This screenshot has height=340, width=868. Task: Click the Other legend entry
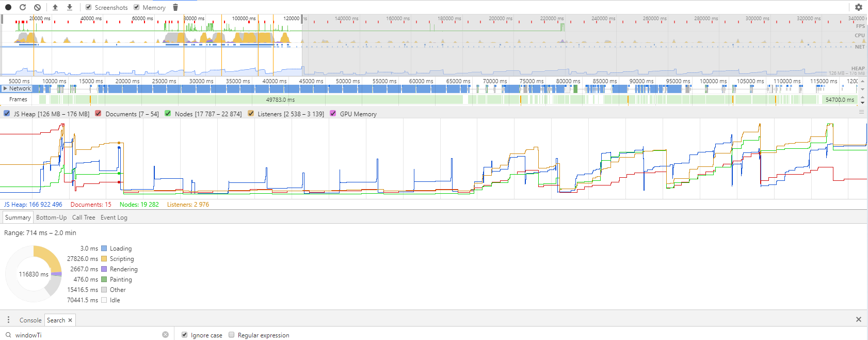point(118,290)
